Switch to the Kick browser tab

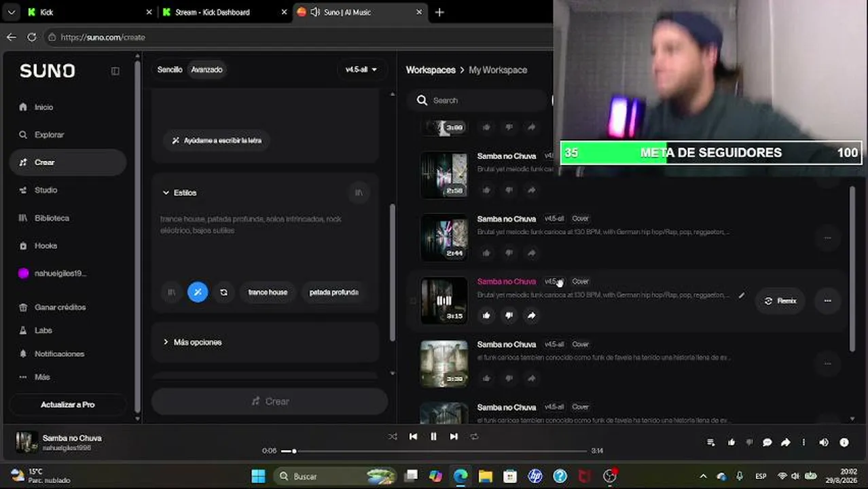88,12
